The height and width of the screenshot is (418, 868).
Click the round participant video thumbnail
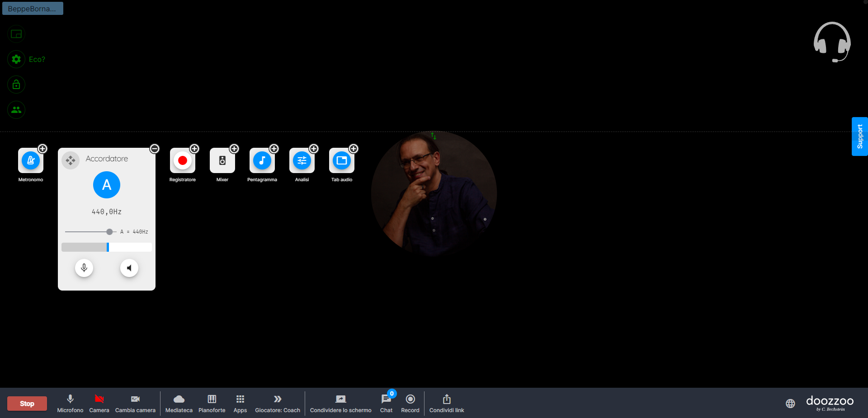pos(434,194)
